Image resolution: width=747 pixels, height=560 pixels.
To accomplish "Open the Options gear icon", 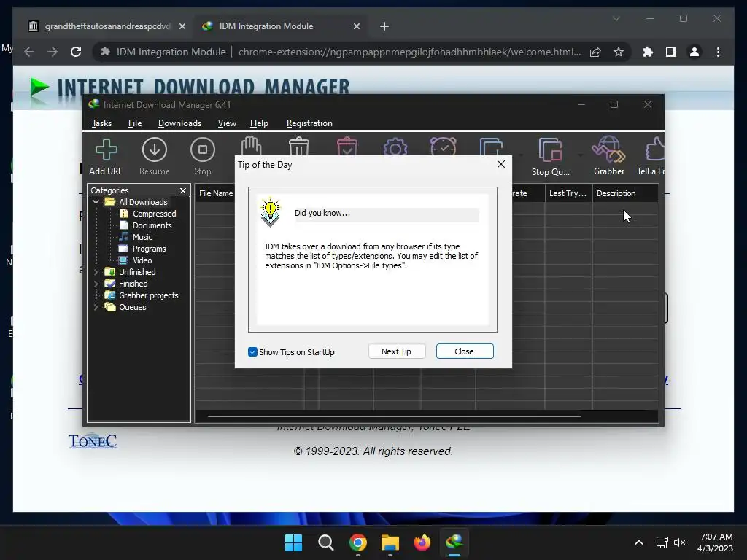I will coord(395,146).
